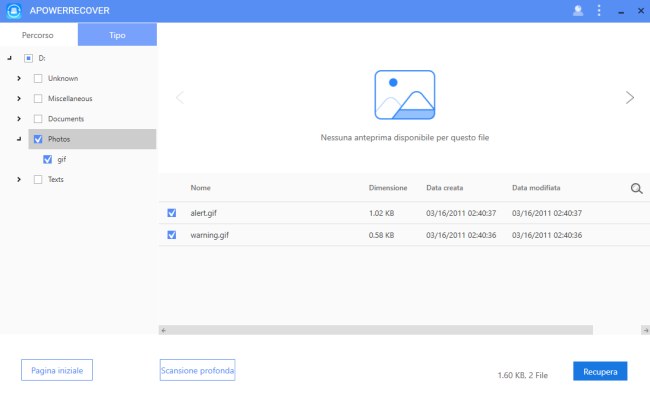Click the 1.60 KB, 2 File summary
This screenshot has width=650, height=396.
point(523,375)
